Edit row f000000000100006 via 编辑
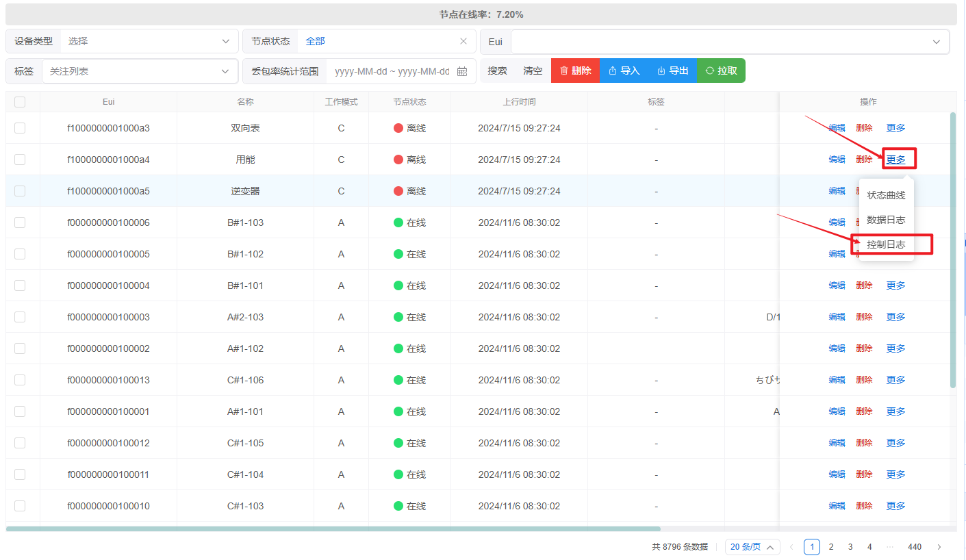 (x=837, y=222)
